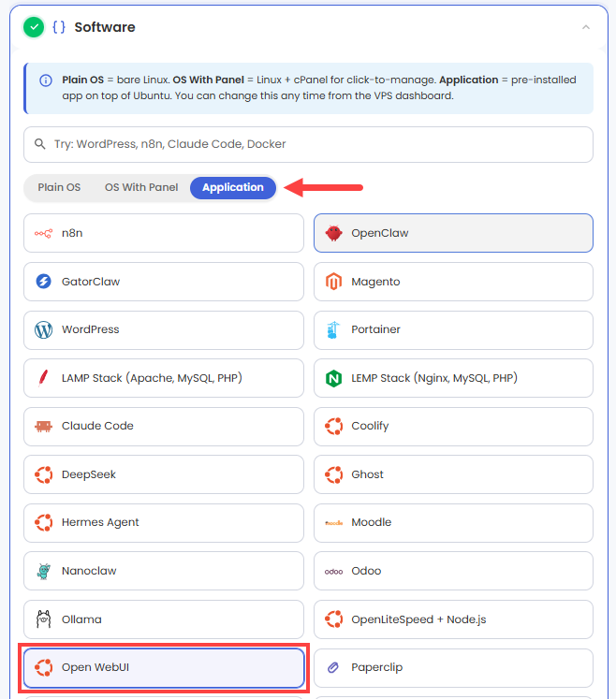Screen dimensions: 616x699
Task: Select the Claude Code option
Action: [164, 426]
